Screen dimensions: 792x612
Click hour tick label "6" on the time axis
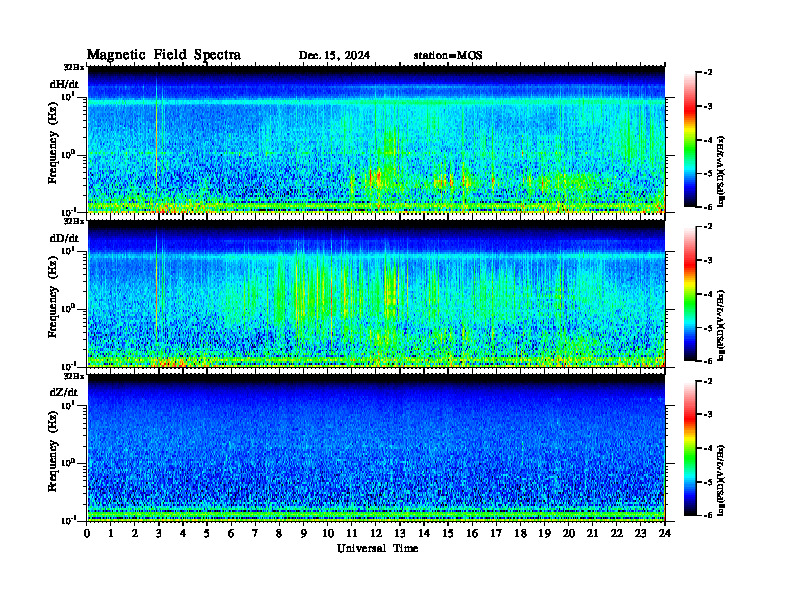(231, 533)
